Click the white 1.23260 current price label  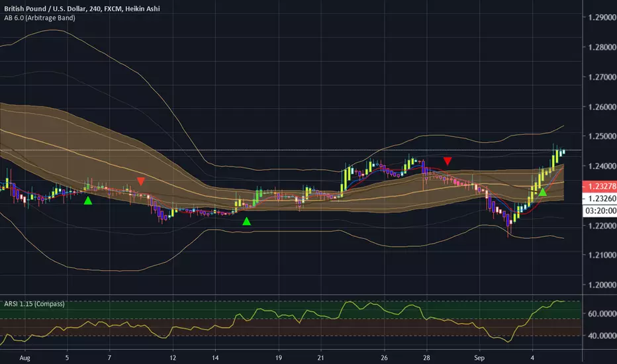(600, 199)
